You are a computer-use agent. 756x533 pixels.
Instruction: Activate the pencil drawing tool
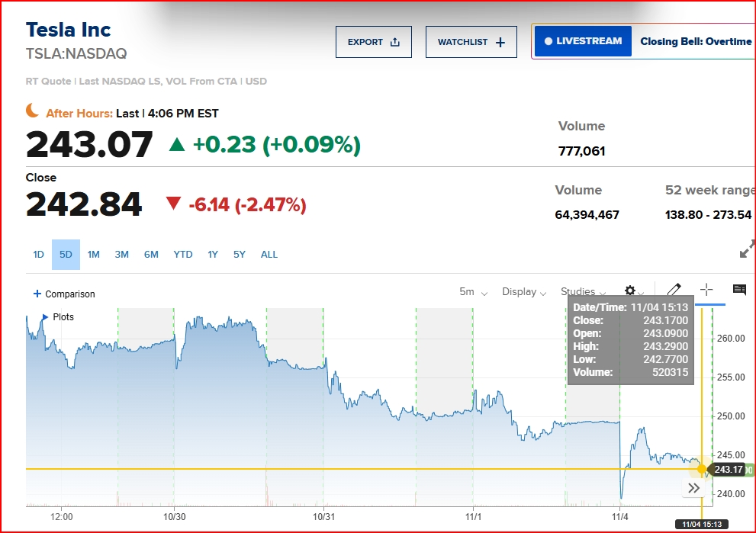(674, 290)
